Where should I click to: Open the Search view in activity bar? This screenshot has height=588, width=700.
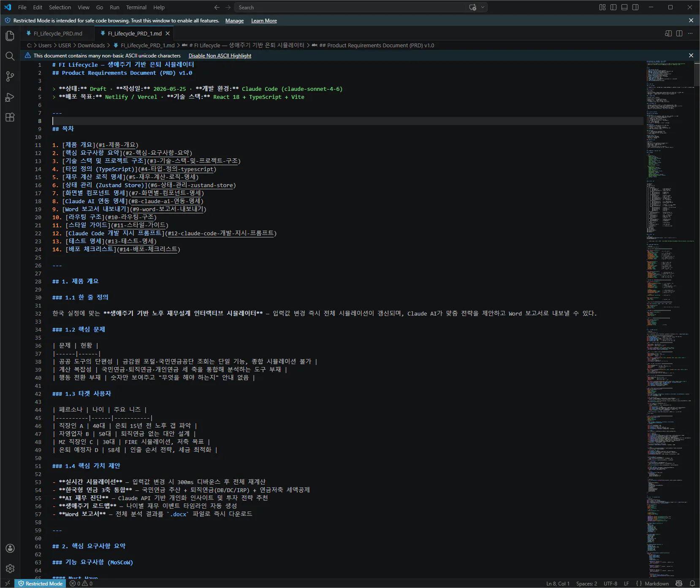point(10,56)
